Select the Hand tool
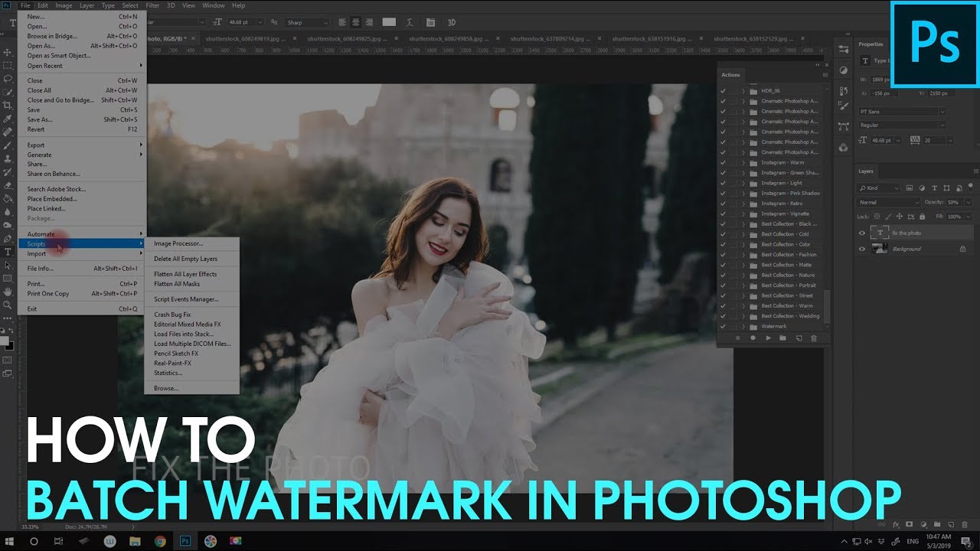This screenshot has width=980, height=551. pyautogui.click(x=8, y=292)
